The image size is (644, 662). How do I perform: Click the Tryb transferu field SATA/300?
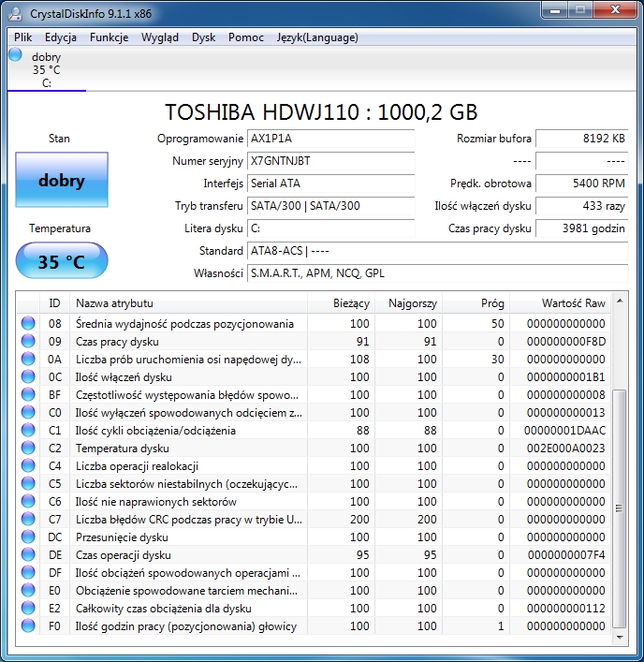pyautogui.click(x=330, y=206)
